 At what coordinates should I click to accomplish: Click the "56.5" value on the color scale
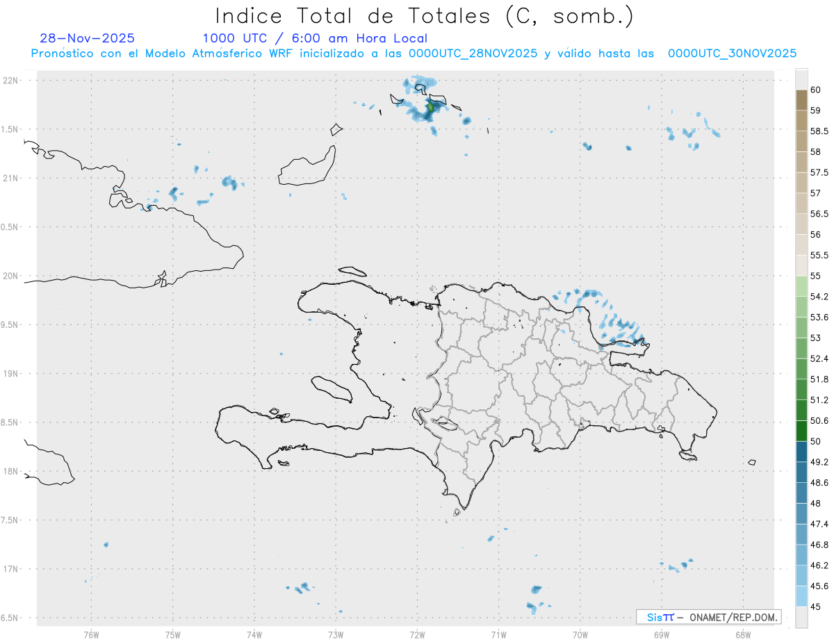[819, 213]
